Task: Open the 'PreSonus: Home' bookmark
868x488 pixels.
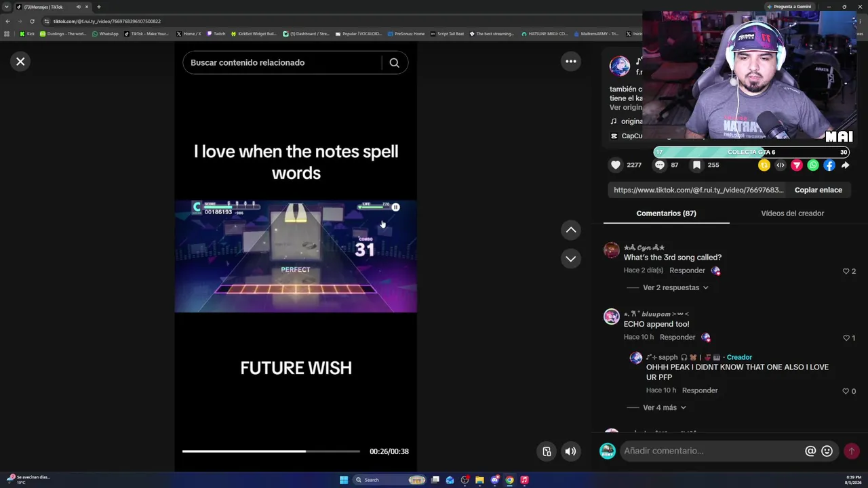Action: tap(406, 34)
